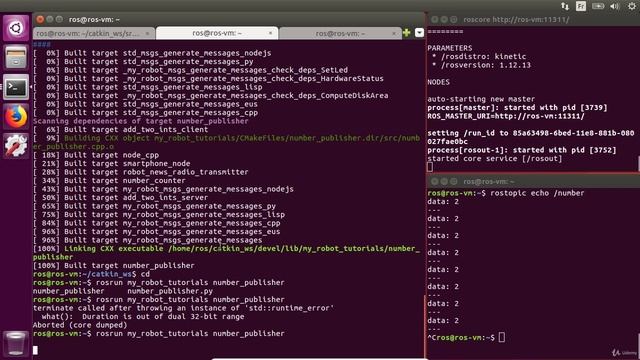Open the terminal tab list dropdown arrow
Viewport: 640px width, 360px height.
tap(419, 33)
